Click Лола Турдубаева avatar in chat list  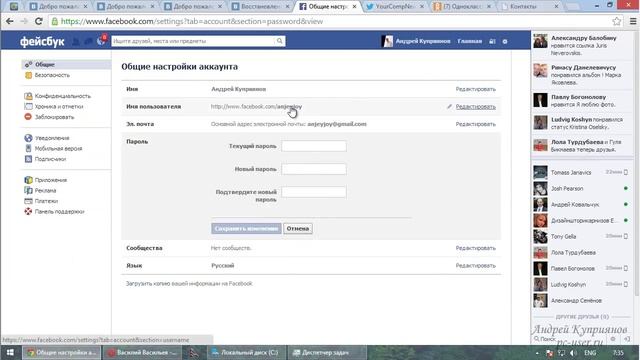click(540, 253)
